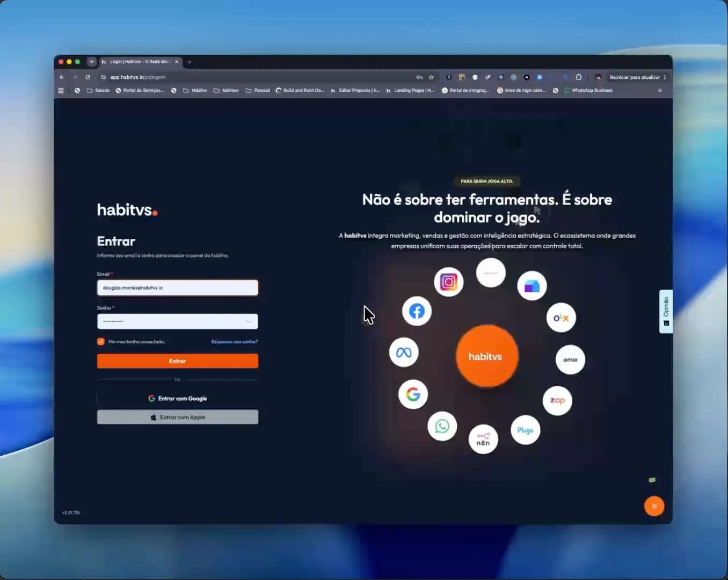The height and width of the screenshot is (580, 728).
Task: Click the zap integration icon
Action: tap(557, 400)
